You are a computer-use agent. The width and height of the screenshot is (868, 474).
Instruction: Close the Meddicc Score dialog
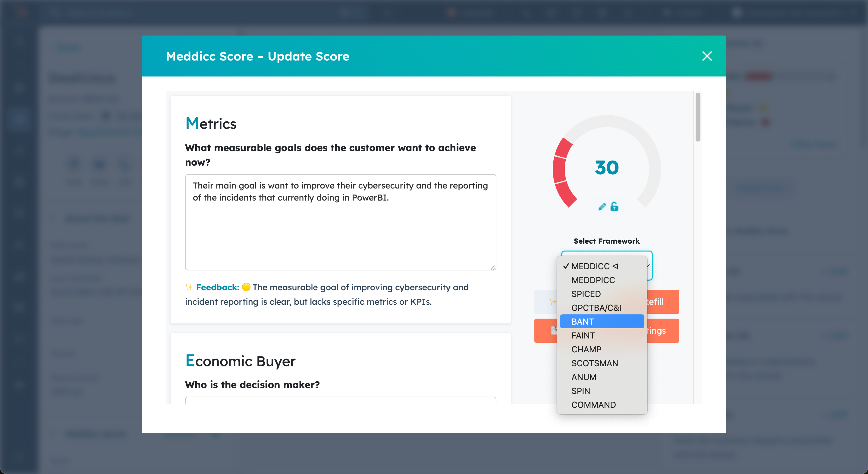coord(706,56)
